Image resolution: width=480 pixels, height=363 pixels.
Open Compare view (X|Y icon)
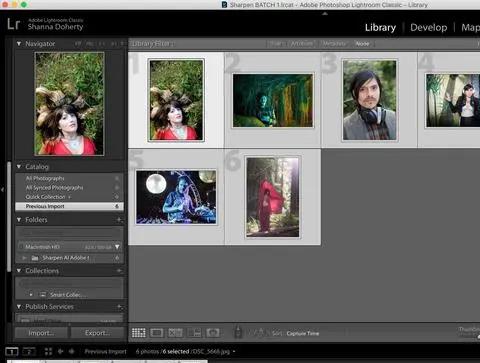[x=175, y=333]
